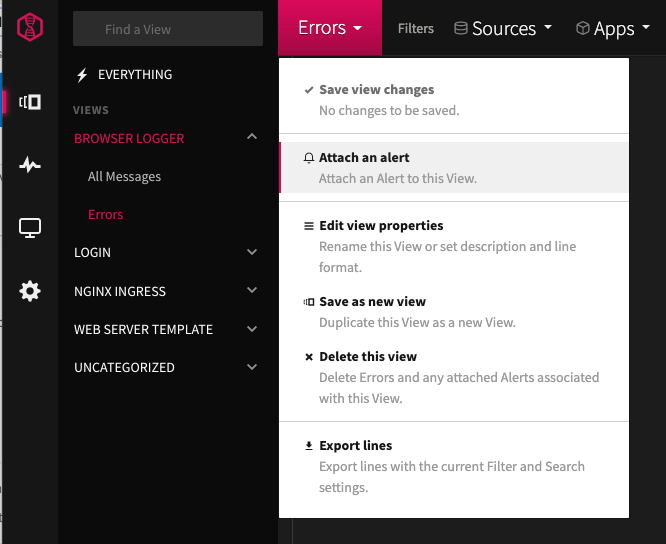Screen dimensions: 666x544
Task: Open the Apps dropdown
Action: 613,28
